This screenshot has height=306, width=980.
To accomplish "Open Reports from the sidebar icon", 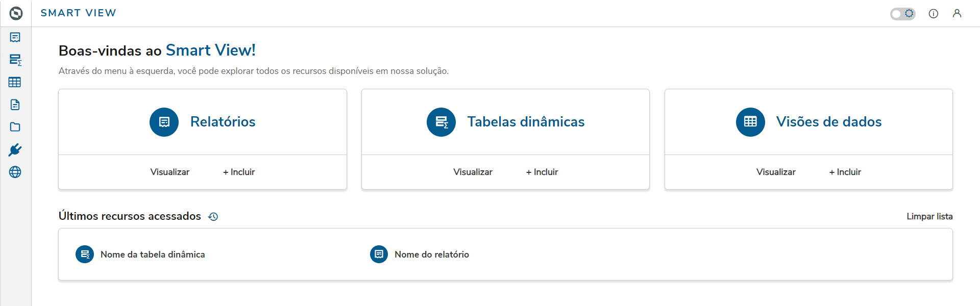I will pyautogui.click(x=15, y=37).
